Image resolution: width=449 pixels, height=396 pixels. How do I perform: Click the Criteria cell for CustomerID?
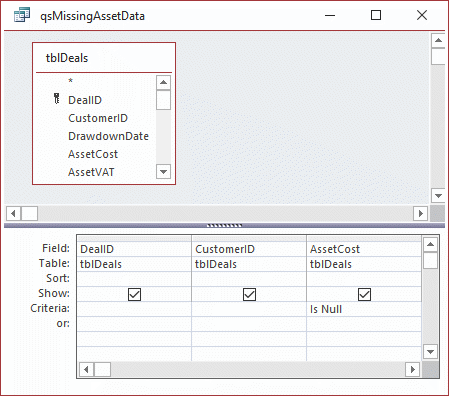coord(249,309)
